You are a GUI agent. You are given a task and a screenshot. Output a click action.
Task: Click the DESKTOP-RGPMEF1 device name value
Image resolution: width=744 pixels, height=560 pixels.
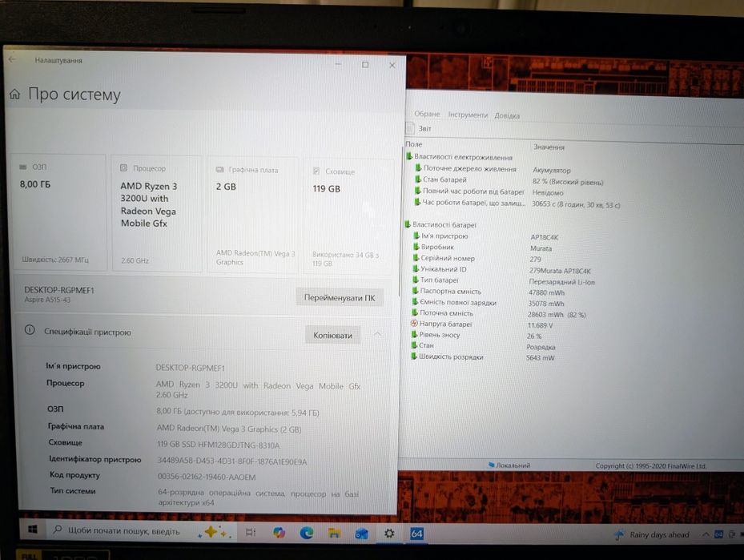click(x=191, y=368)
